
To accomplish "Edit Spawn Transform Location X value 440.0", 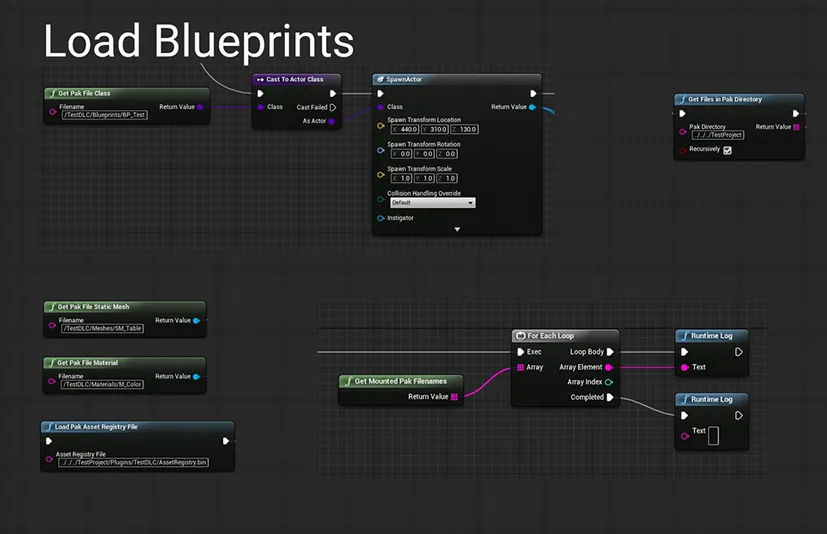I will point(405,129).
